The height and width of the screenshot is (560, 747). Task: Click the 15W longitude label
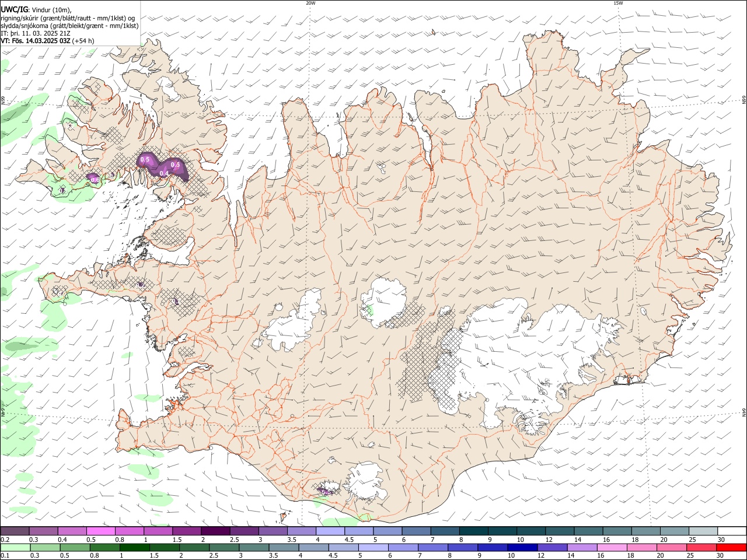pyautogui.click(x=618, y=3)
